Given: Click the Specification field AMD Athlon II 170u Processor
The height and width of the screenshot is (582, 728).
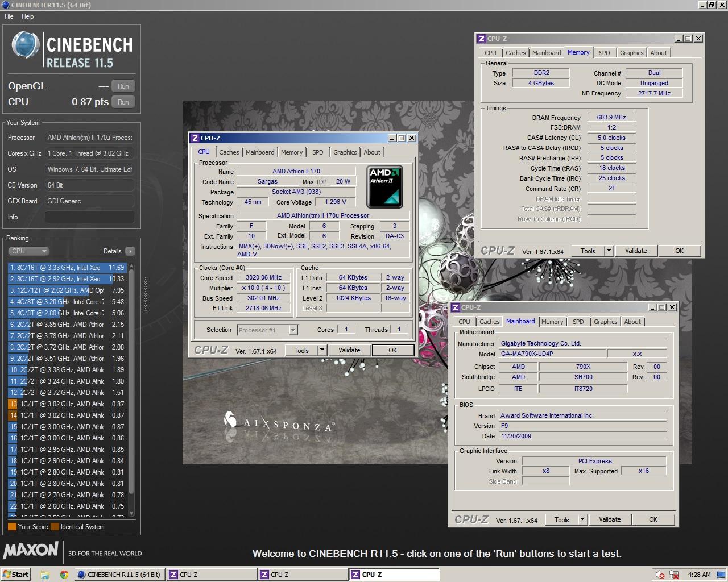Looking at the screenshot, I should [323, 215].
